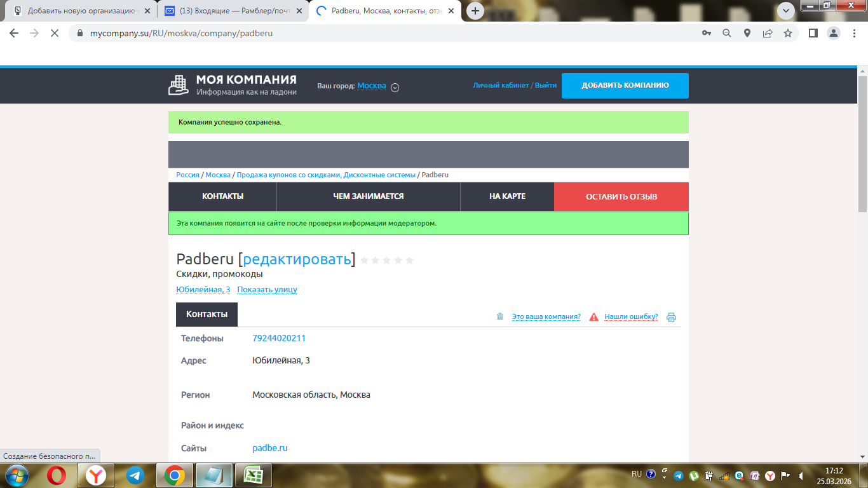
Task: Open the notepad app on taskbar
Action: pyautogui.click(x=214, y=475)
